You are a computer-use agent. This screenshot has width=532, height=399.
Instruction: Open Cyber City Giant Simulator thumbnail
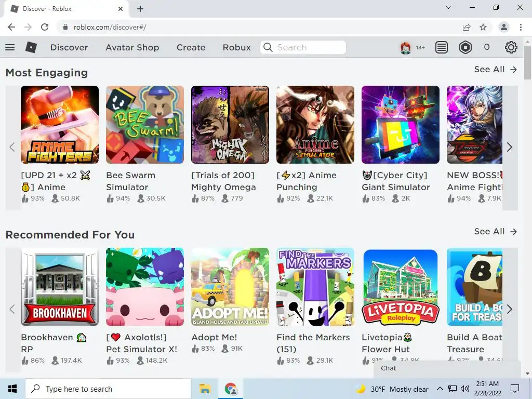(401, 125)
